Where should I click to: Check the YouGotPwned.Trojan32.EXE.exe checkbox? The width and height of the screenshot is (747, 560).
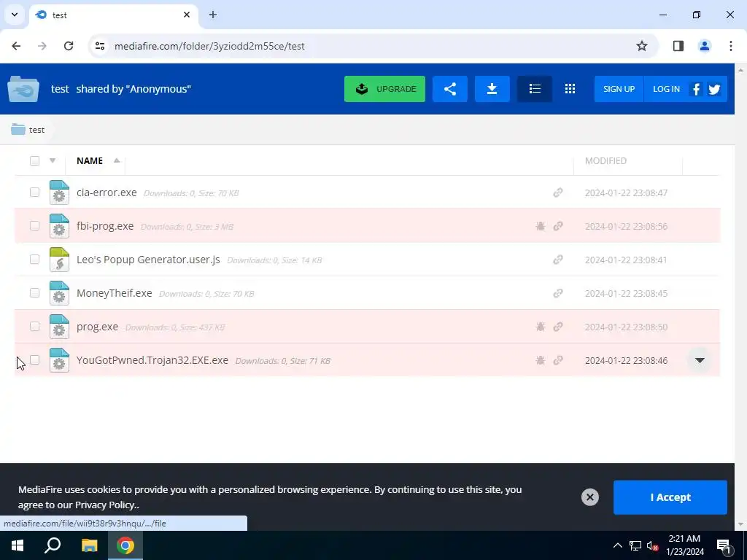point(34,359)
